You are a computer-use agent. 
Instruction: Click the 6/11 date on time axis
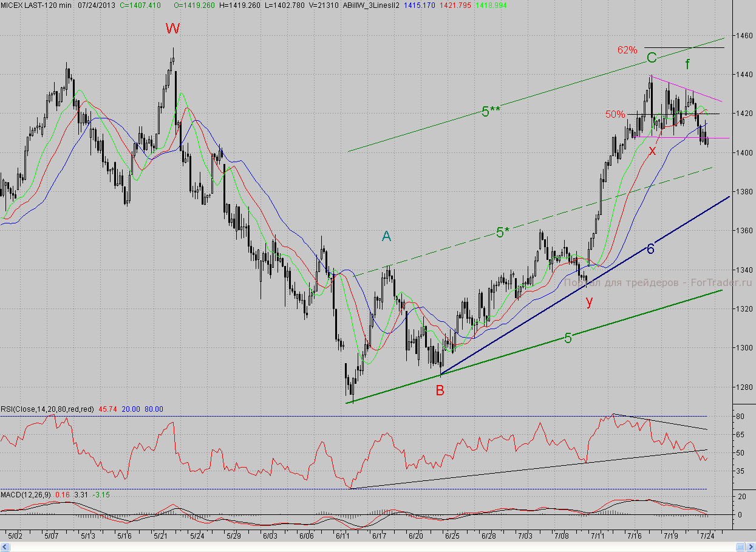pos(342,536)
